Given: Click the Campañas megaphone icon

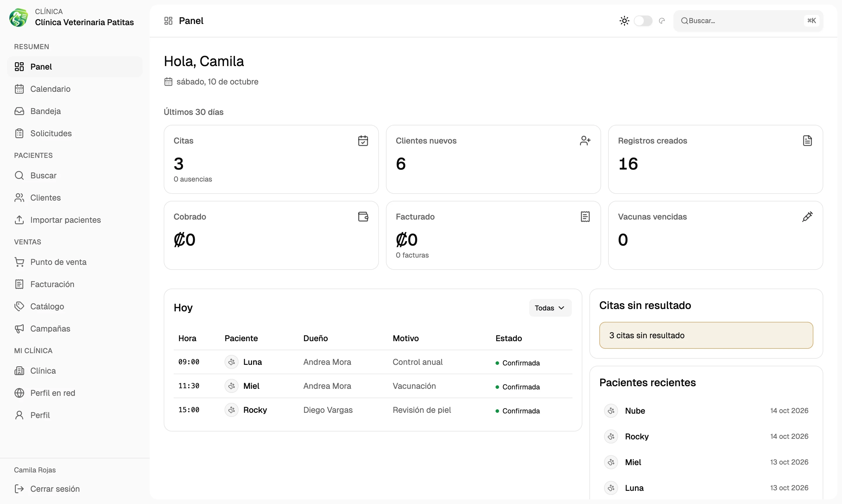Looking at the screenshot, I should click(x=19, y=328).
